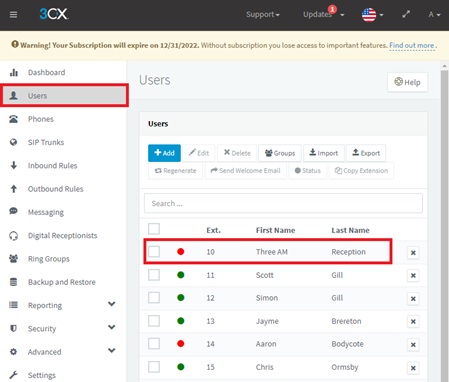Image resolution: width=449 pixels, height=382 pixels.
Task: Focus the users Search field
Action: 283,203
